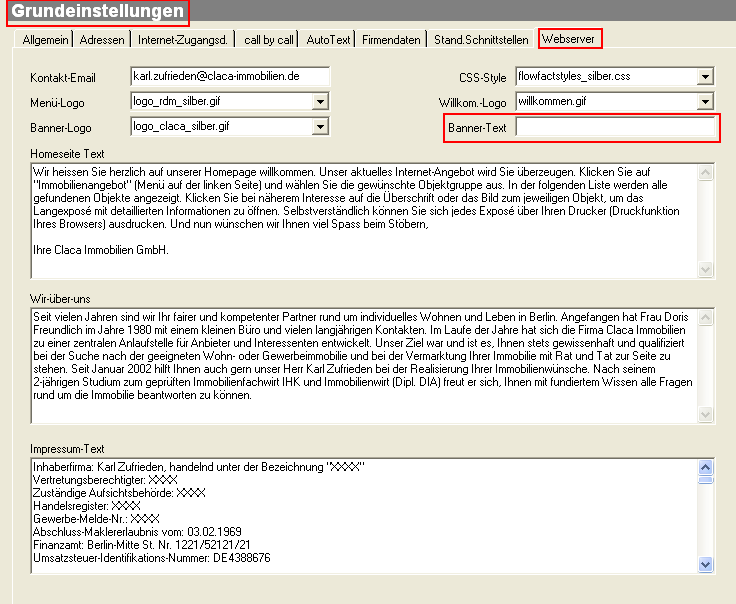Click the logo_claca_silber.gif Banner-Logo value
The width and height of the screenshot is (736, 604).
click(x=181, y=126)
